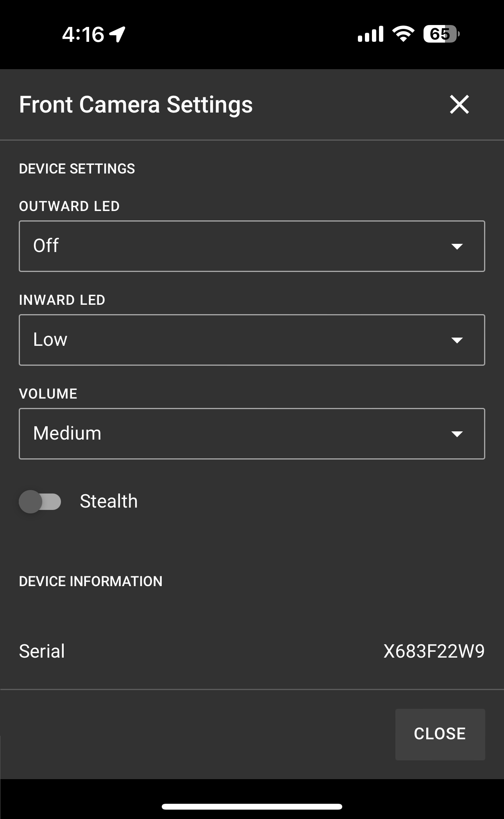Image resolution: width=504 pixels, height=819 pixels.
Task: Click the location arrow icon
Action: (x=116, y=34)
